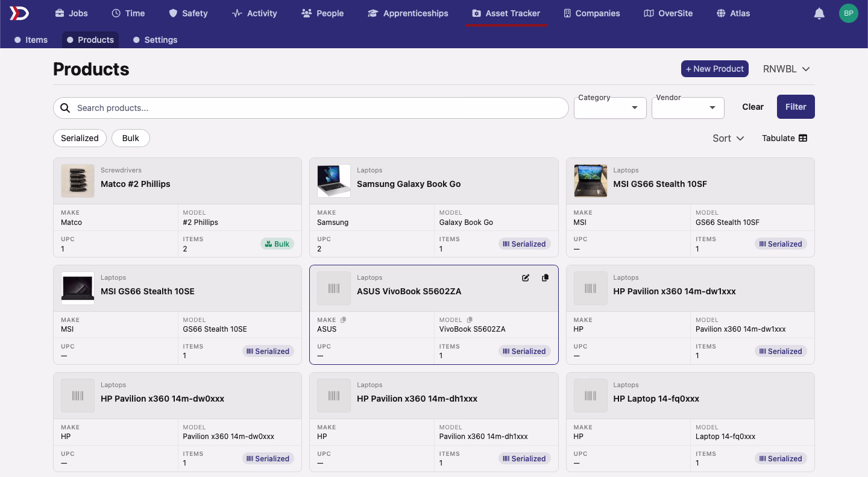Image resolution: width=868 pixels, height=477 pixels.
Task: Open the Time menu
Action: pos(128,13)
